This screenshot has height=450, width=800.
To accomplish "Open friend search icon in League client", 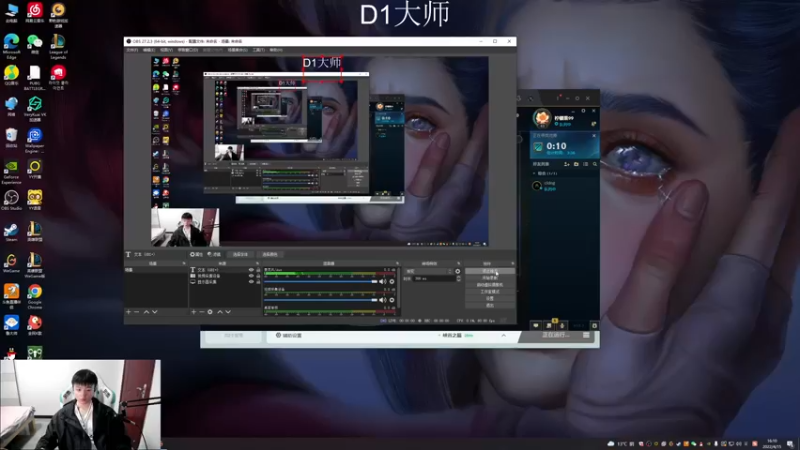I will pyautogui.click(x=595, y=164).
